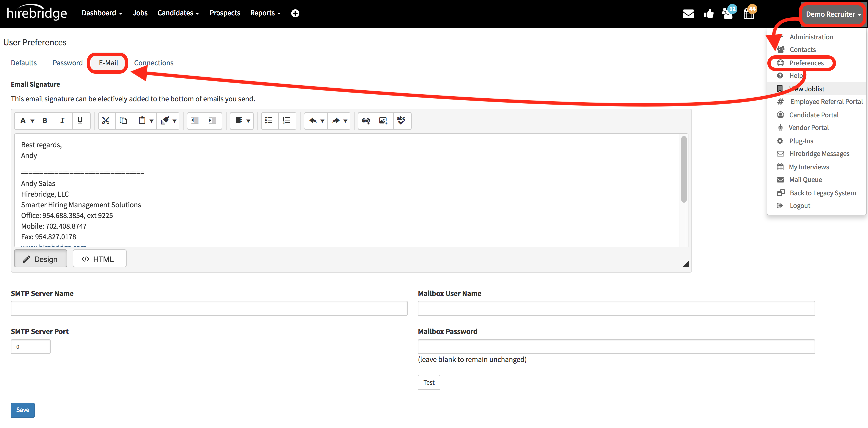Open the calendar notifications with 44 badge
Viewport: 868px width, 428px height.
749,13
